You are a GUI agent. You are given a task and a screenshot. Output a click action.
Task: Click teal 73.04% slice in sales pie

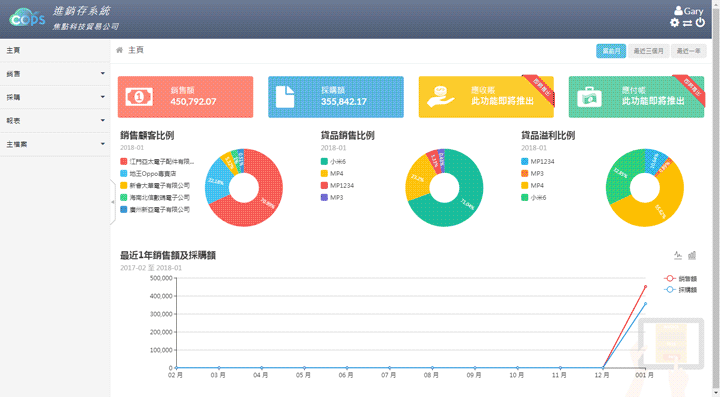(466, 204)
